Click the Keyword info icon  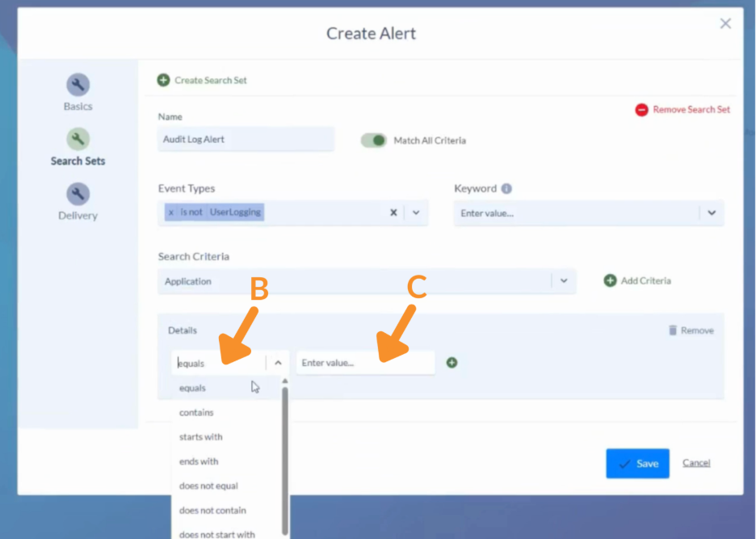point(506,188)
